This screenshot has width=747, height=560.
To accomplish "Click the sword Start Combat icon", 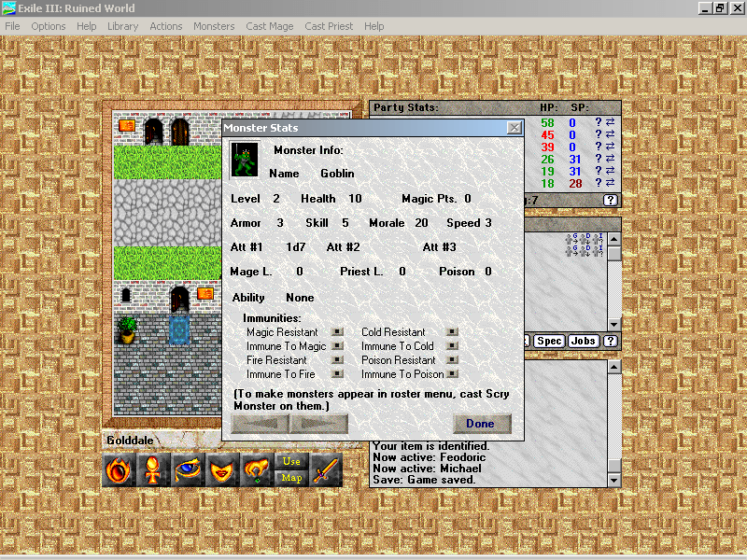I will click(x=326, y=470).
